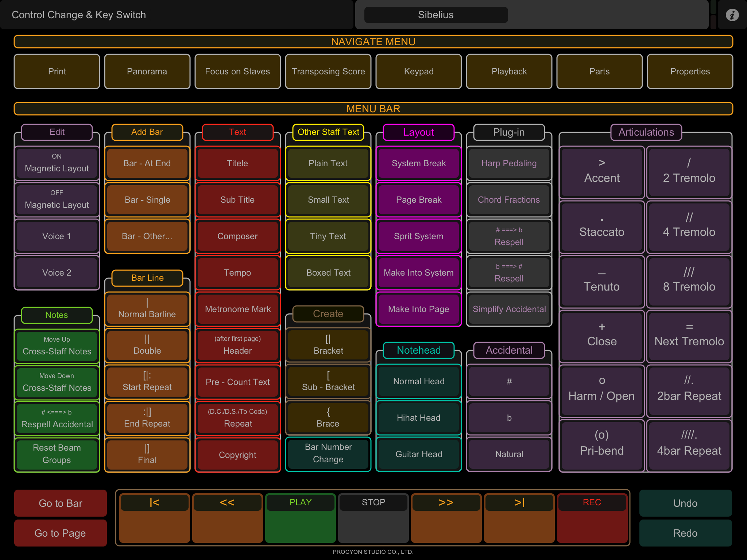Toggle Focus on Staves
Viewport: 747px width, 560px height.
[x=237, y=71]
